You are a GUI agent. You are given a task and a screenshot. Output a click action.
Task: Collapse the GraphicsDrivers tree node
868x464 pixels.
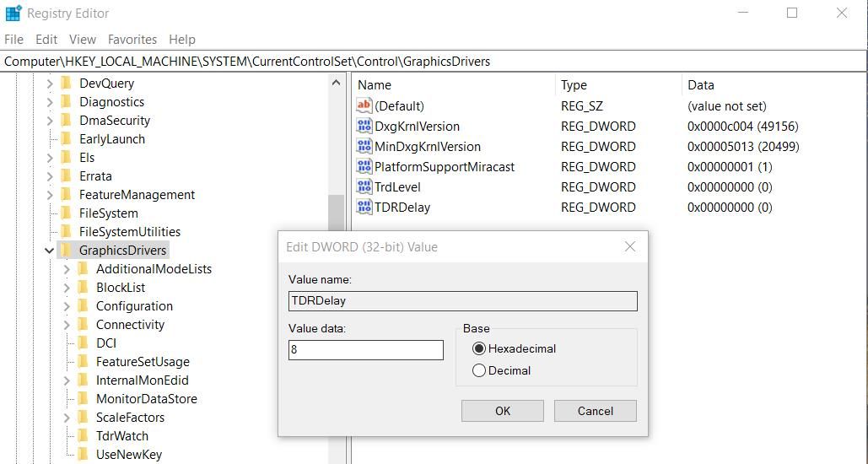pyautogui.click(x=50, y=251)
